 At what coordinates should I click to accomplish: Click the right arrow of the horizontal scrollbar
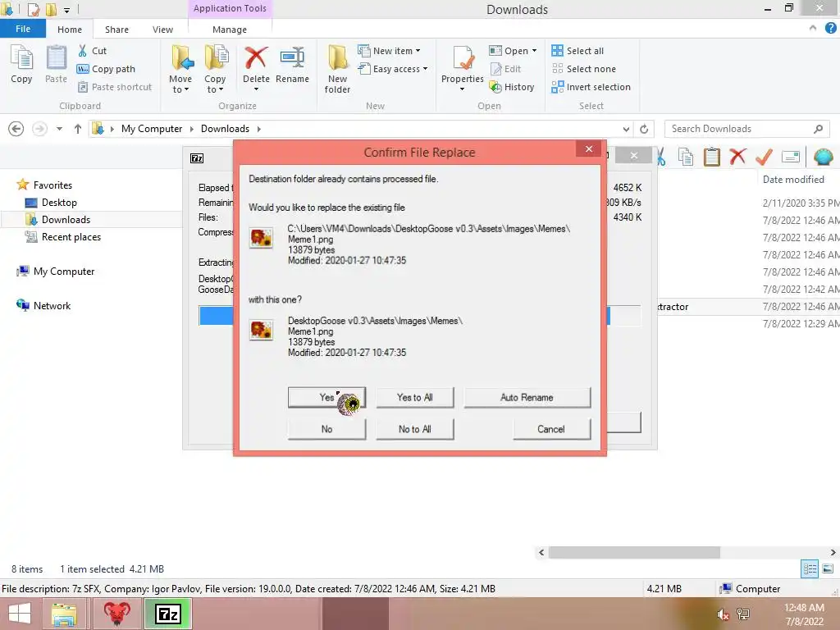coord(833,552)
